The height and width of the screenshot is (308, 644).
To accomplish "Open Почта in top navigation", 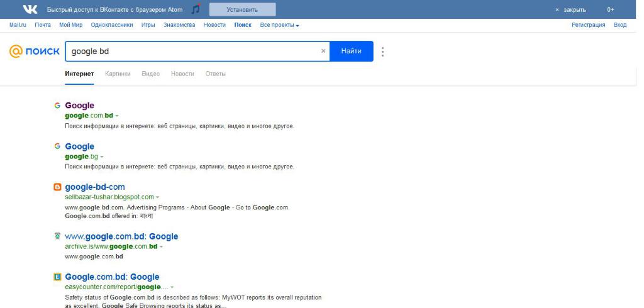I will tap(43, 25).
